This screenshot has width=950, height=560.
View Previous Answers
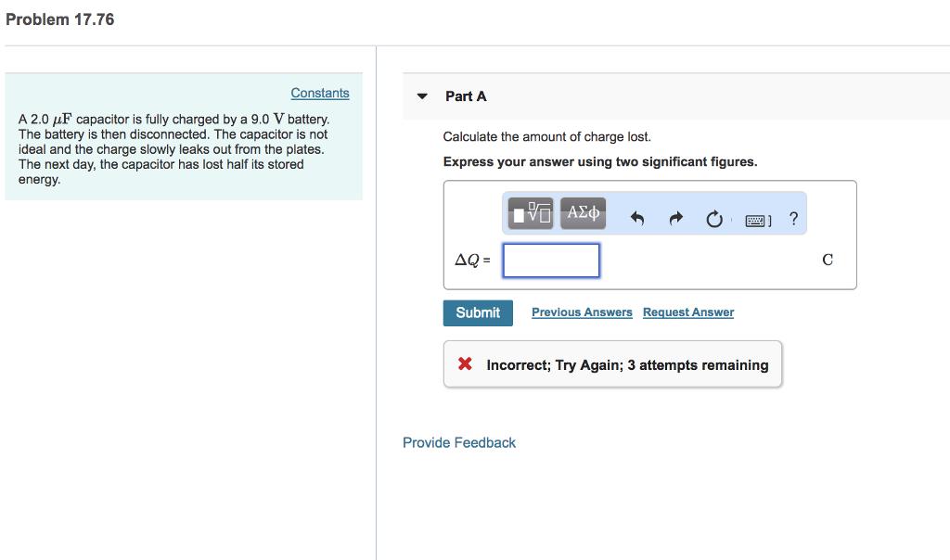582,312
